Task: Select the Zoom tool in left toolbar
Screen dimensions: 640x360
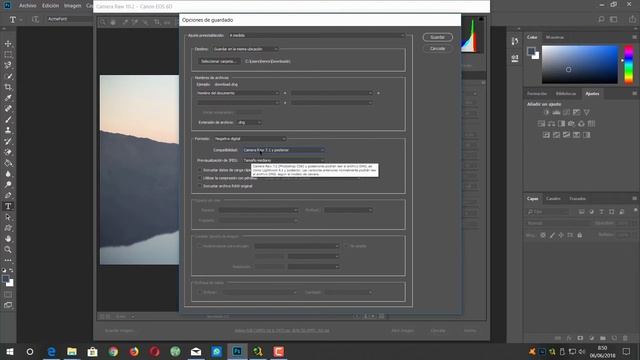Action: click(x=8, y=249)
